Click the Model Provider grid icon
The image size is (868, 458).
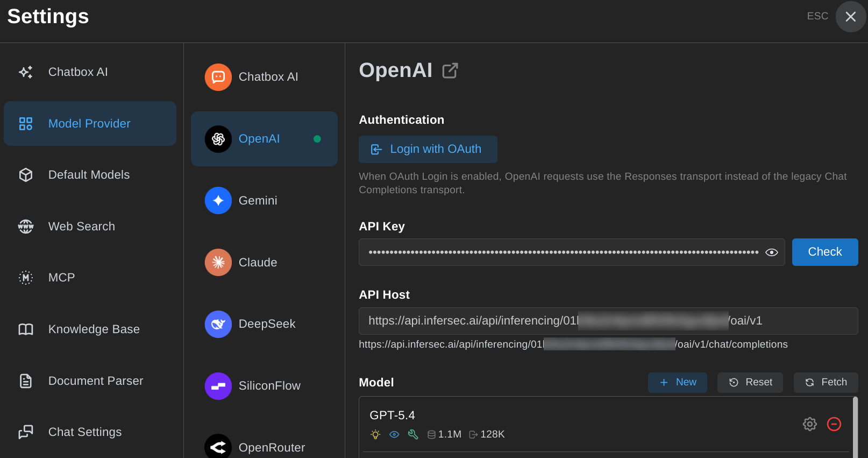tap(26, 124)
